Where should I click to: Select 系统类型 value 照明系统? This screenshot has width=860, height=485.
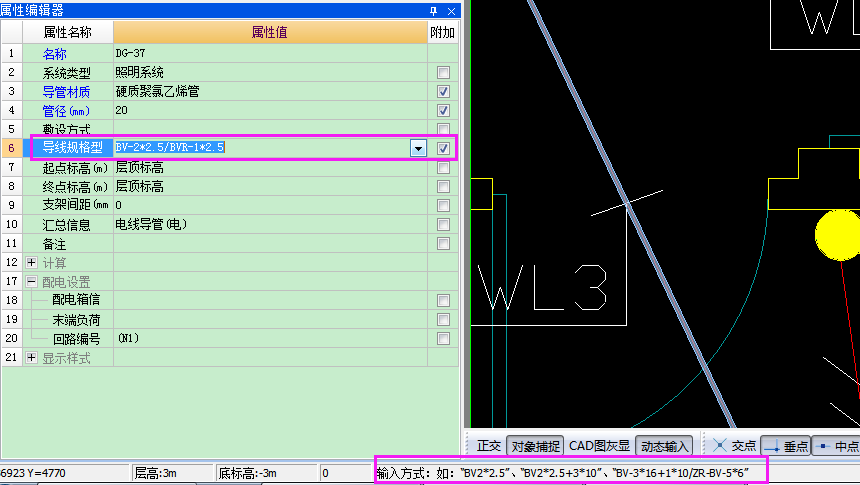139,72
